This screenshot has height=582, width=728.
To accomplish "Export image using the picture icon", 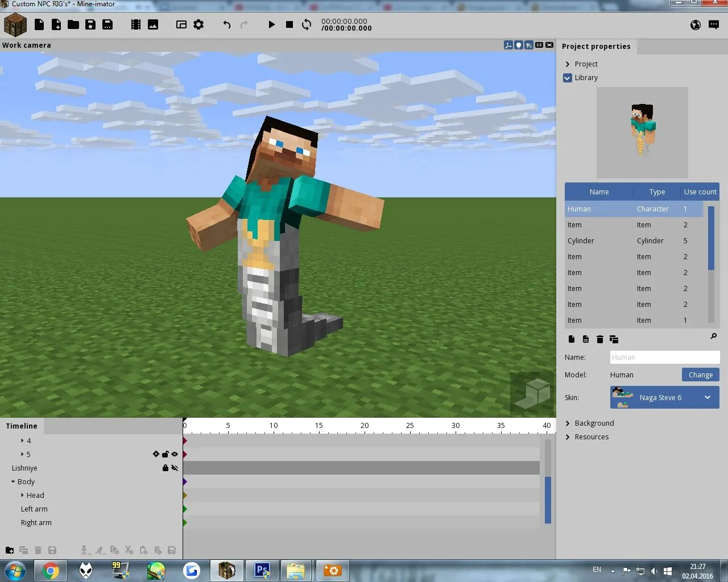I will (x=153, y=24).
